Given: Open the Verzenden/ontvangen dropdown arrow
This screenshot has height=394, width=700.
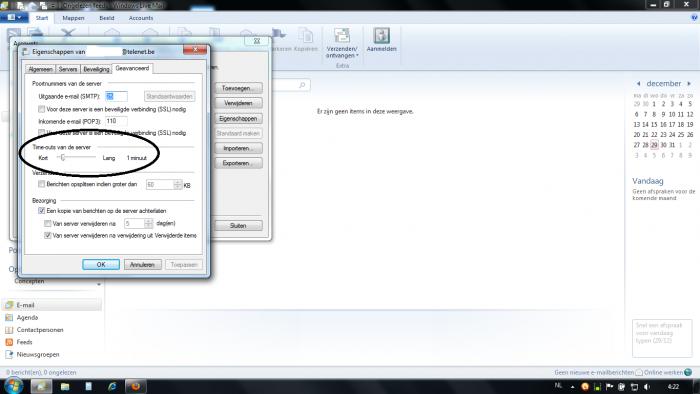Looking at the screenshot, I should coord(357,56).
